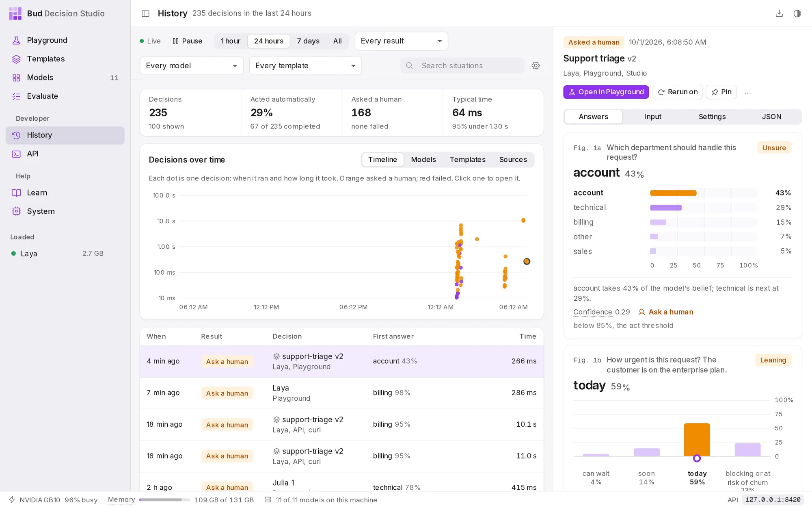Select the 24 hours time range
The width and height of the screenshot is (812, 508).
(269, 41)
